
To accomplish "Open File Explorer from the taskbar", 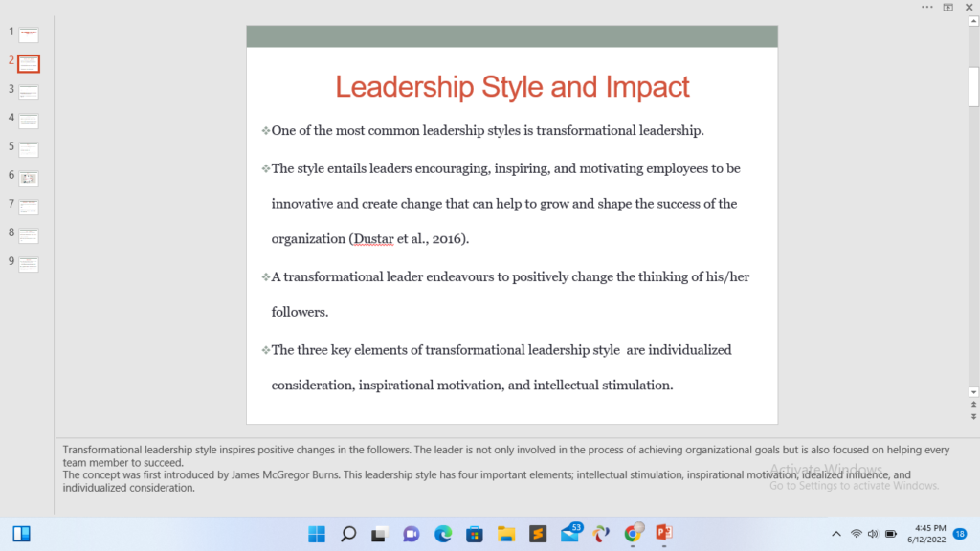I will pos(505,534).
